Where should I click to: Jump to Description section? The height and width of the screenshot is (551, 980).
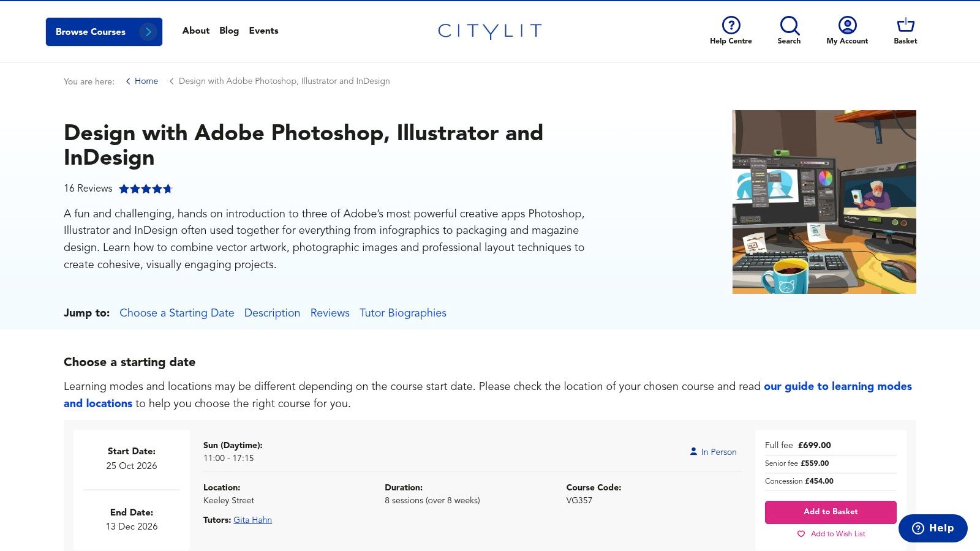pos(272,313)
